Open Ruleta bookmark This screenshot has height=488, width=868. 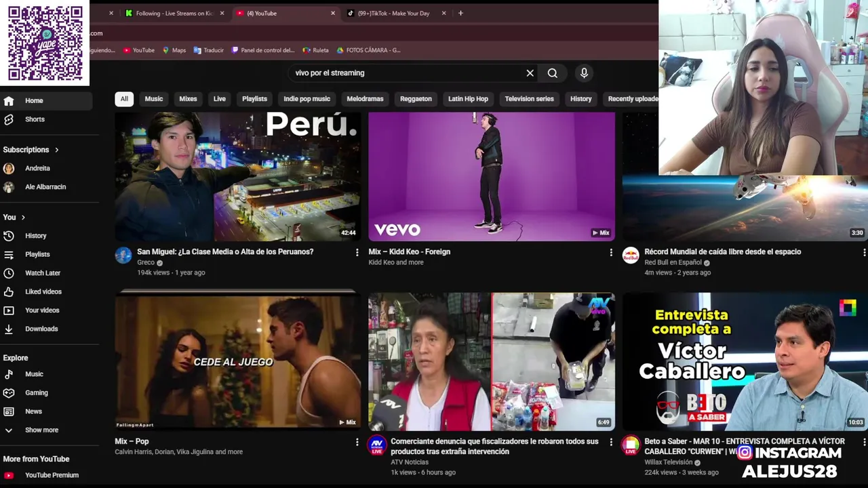[315, 50]
